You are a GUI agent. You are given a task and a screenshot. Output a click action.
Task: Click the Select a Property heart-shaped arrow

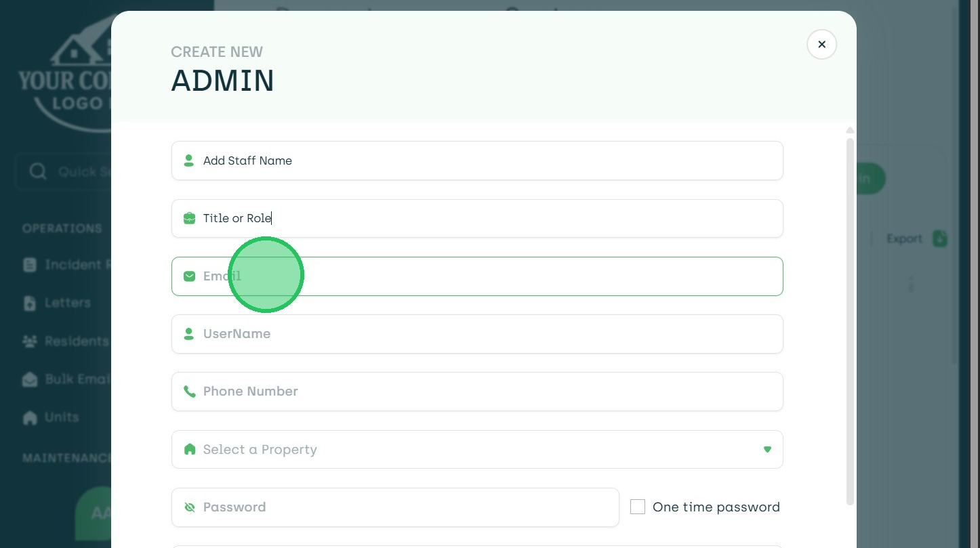coord(767,449)
